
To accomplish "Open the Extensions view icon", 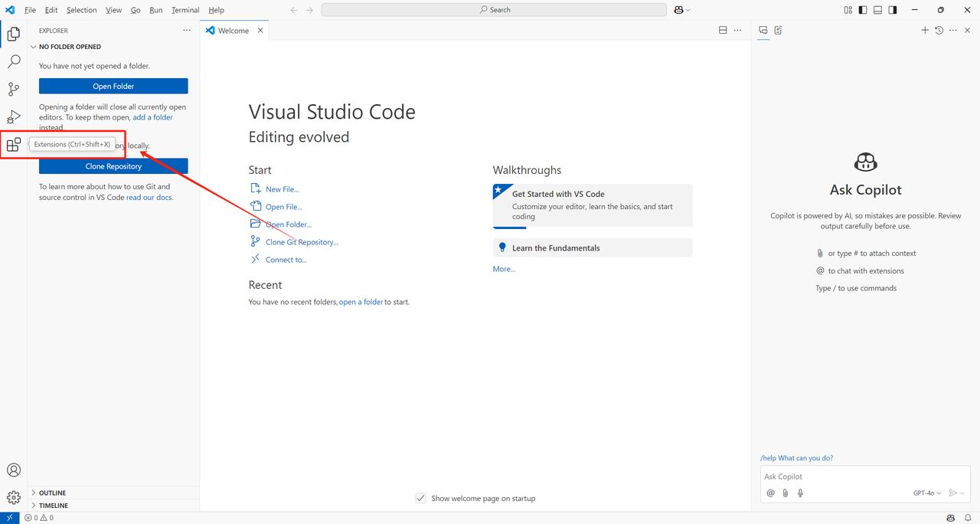I will point(14,144).
